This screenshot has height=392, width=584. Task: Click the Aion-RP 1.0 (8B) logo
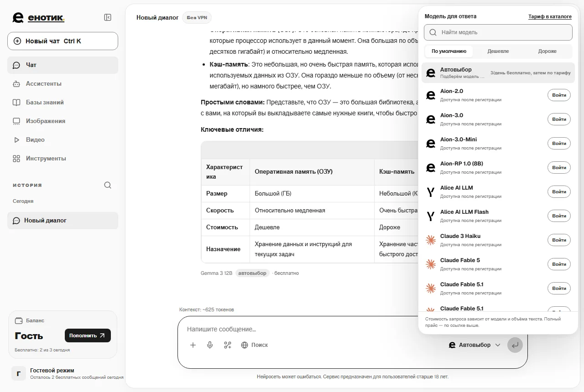pyautogui.click(x=430, y=168)
